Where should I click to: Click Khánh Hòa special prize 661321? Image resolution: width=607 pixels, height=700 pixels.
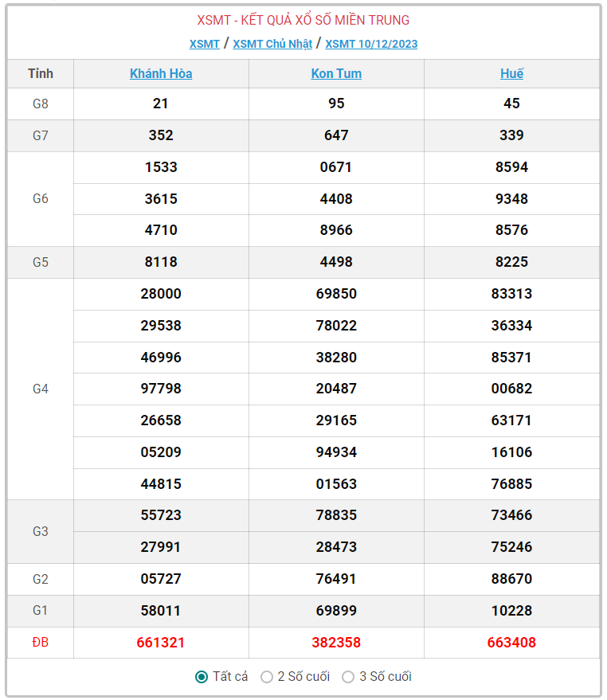click(161, 642)
